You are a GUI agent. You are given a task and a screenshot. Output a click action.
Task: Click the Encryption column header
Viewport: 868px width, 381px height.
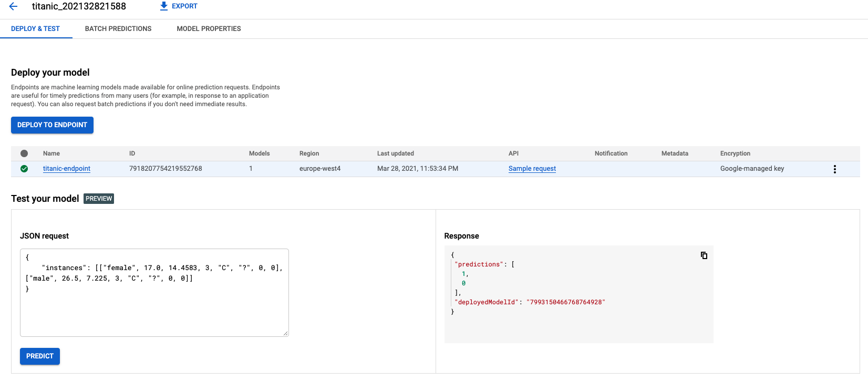click(735, 153)
